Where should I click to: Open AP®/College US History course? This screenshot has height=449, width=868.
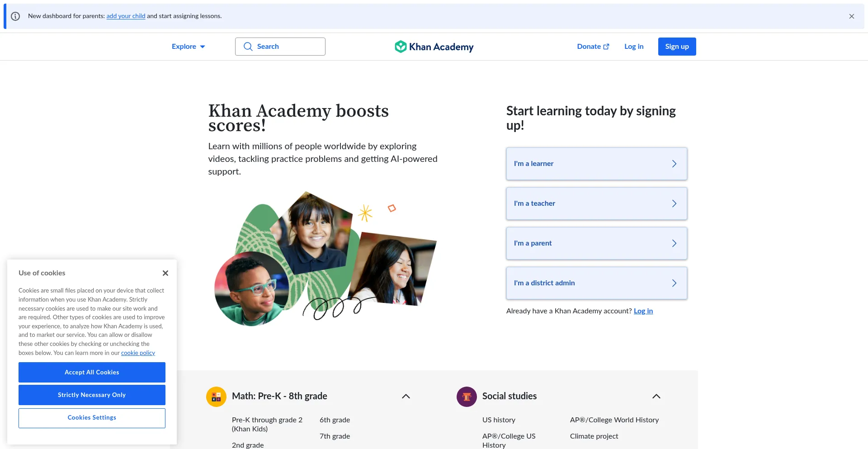(509, 440)
